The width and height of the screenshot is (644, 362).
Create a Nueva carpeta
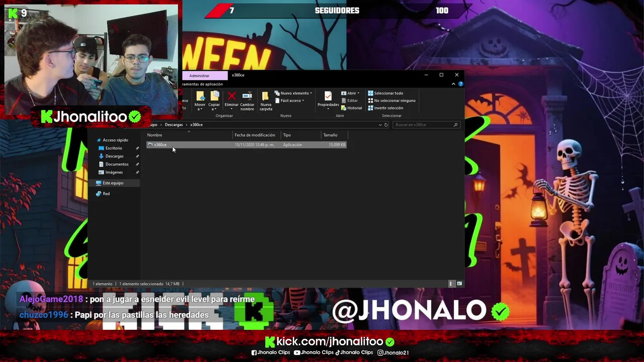[x=266, y=101]
